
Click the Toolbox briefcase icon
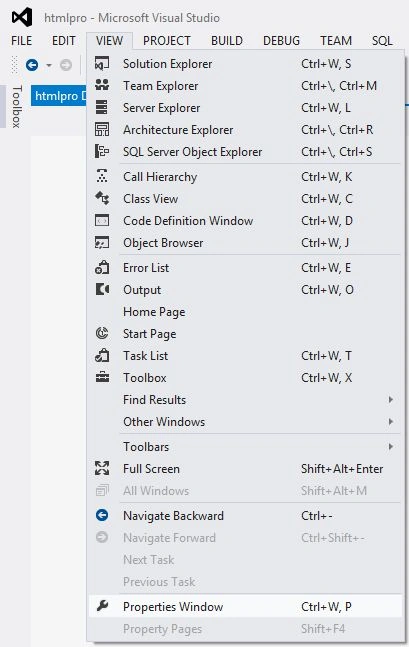(102, 377)
